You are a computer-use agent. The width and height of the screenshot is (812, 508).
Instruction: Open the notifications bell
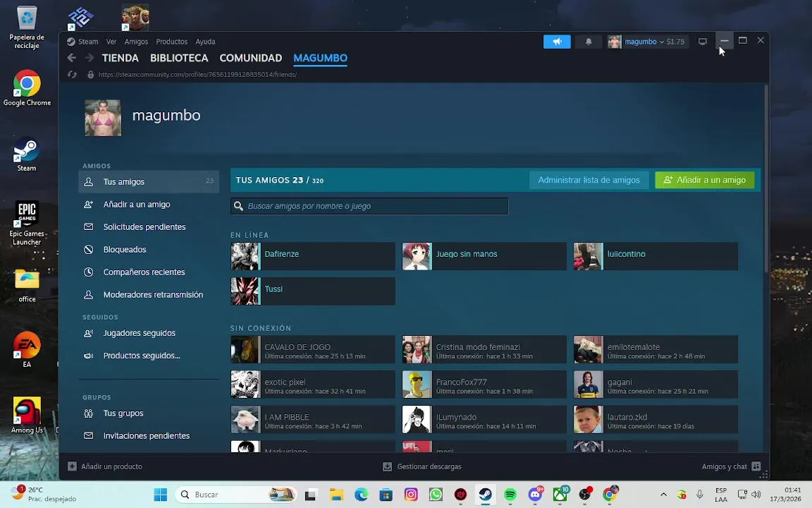click(x=589, y=42)
